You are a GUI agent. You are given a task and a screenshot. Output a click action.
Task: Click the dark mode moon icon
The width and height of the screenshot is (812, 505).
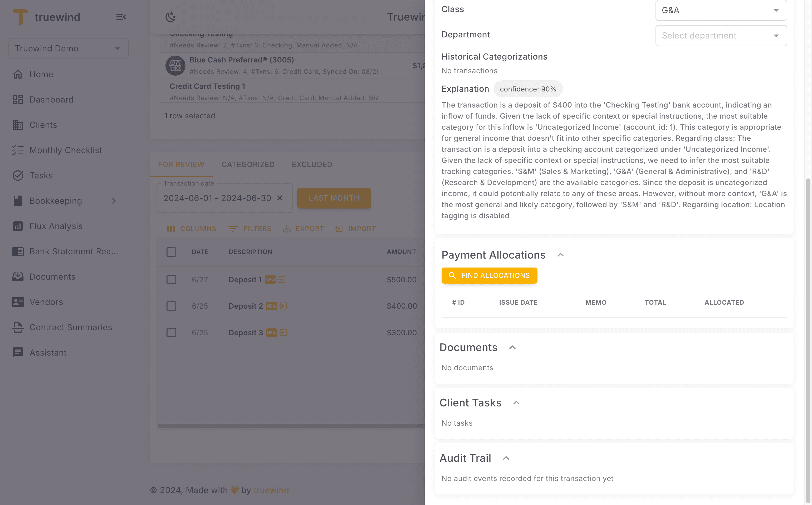pos(171,16)
